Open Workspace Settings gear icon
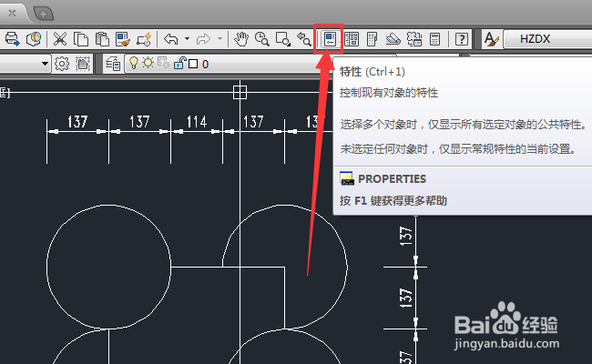This screenshot has height=364, width=592. coord(62,64)
